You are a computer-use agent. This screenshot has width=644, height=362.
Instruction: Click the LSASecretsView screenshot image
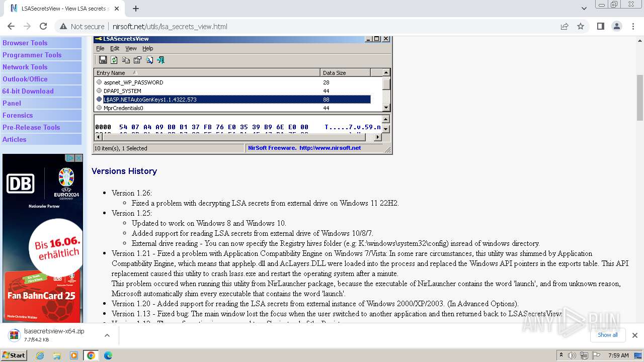pyautogui.click(x=242, y=95)
